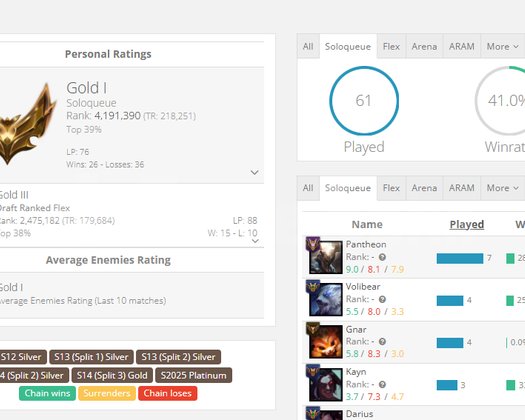Click S13 (Split 2) Silver tag
This screenshot has height=420, width=525.
tap(178, 357)
